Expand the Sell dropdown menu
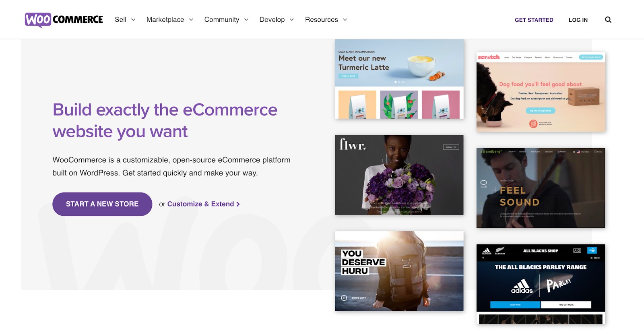This screenshot has width=644, height=335. (x=125, y=20)
